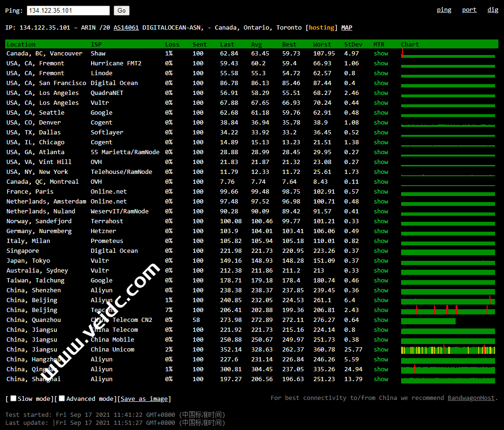
Task: Open the BandwagonHost recommendation link
Action: pyautogui.click(x=471, y=398)
